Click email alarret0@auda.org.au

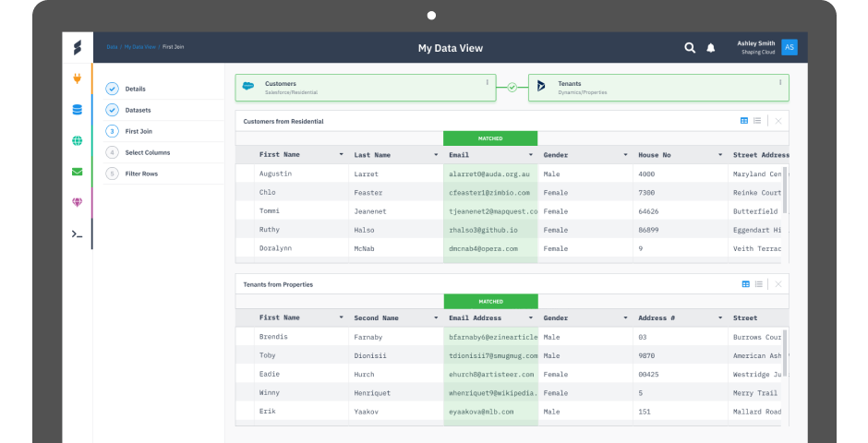tap(489, 174)
